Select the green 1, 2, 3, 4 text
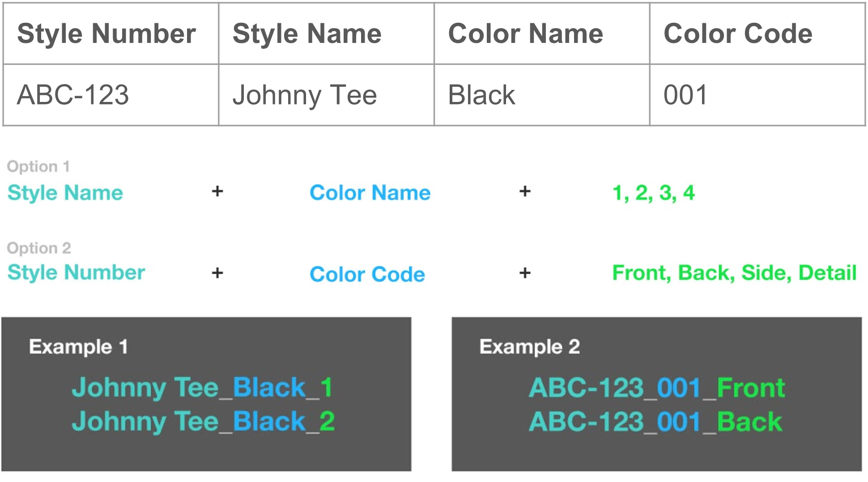 [x=653, y=193]
